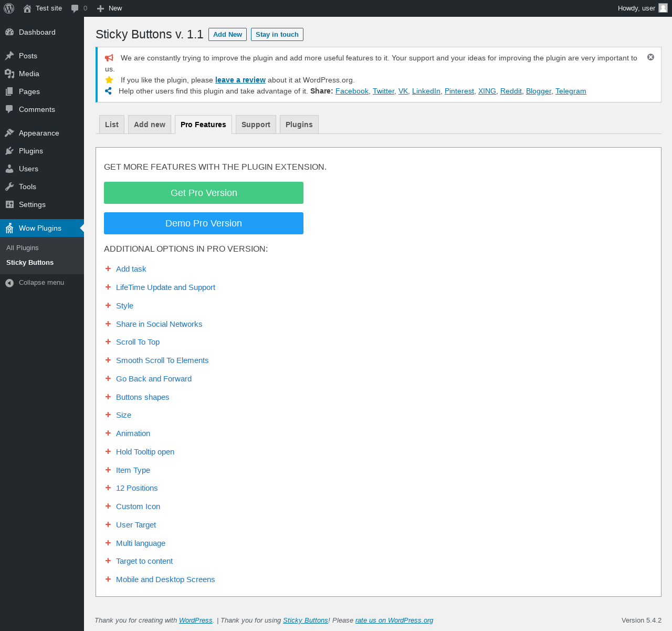This screenshot has height=631, width=672.
Task: Click the Dashboard gauge icon
Action: 9,32
